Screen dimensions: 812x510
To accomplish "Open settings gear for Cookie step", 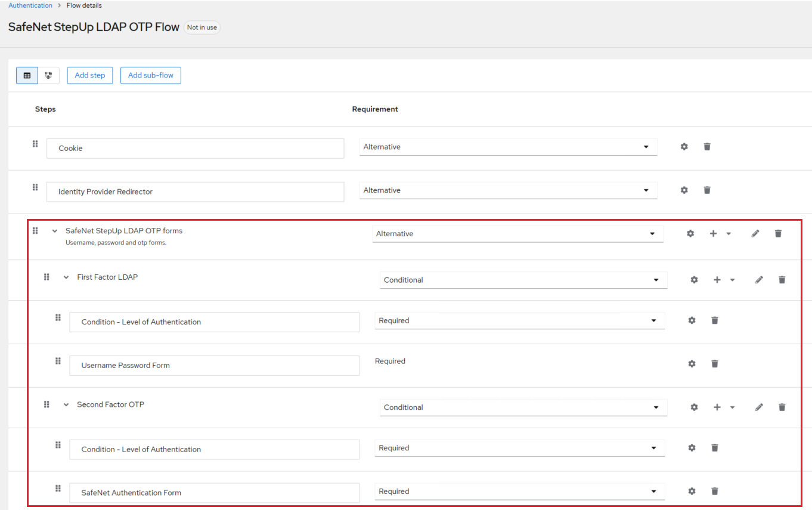I will pos(684,147).
